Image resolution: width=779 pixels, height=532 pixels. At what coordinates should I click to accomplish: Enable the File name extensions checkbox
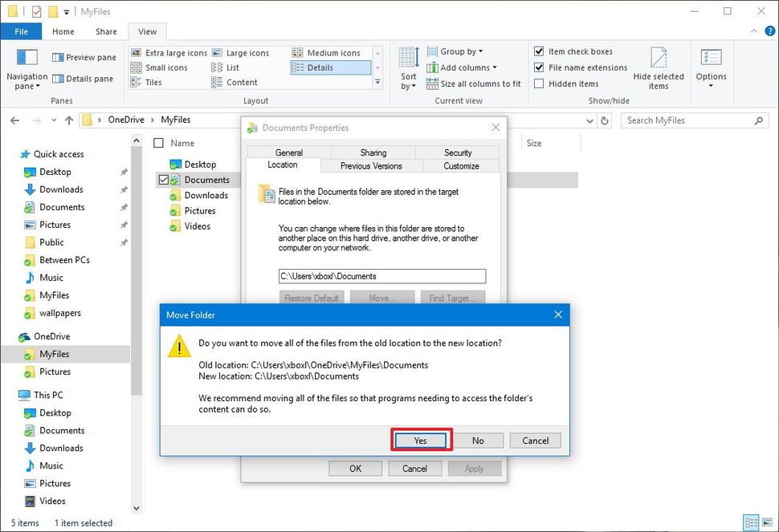click(538, 67)
